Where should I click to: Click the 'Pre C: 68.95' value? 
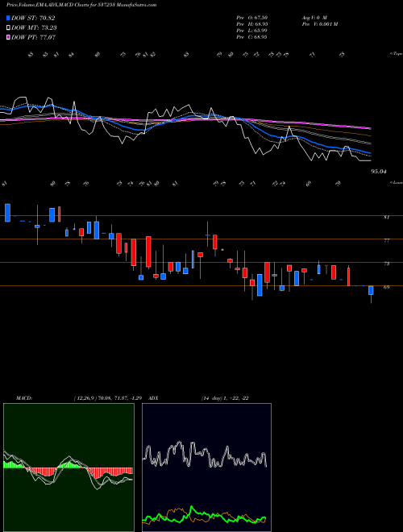pos(251,36)
